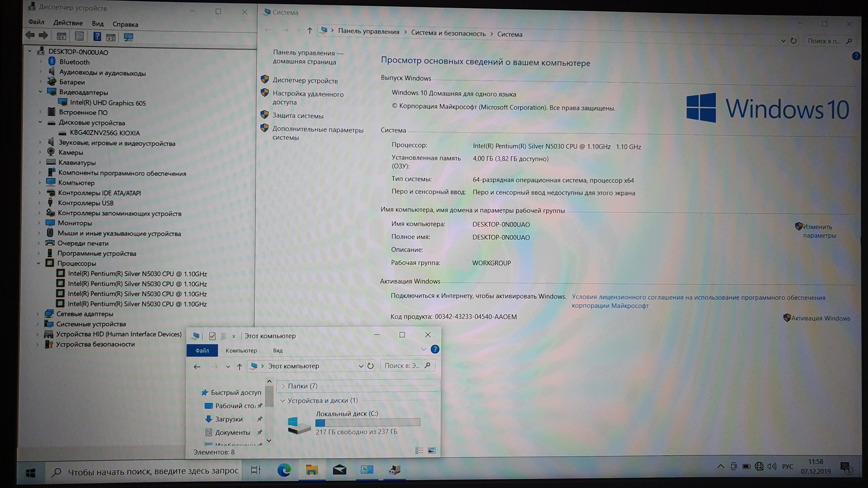Image resolution: width=868 pixels, height=488 pixels.
Task: Click the blue help icon in Explorer ribbon
Action: (x=435, y=349)
